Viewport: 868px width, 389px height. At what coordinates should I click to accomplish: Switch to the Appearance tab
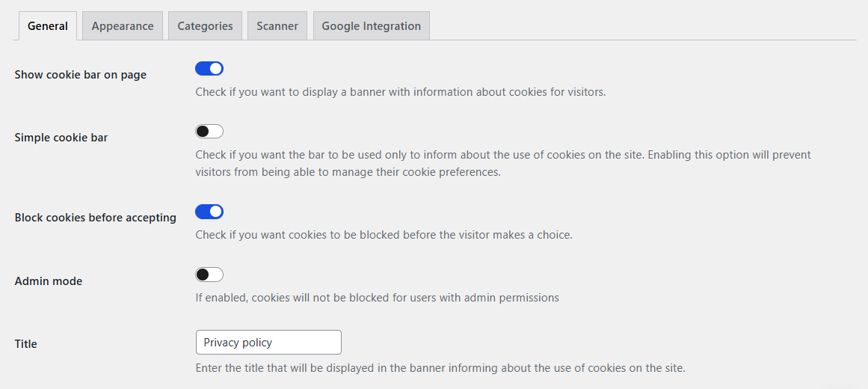[x=123, y=26]
